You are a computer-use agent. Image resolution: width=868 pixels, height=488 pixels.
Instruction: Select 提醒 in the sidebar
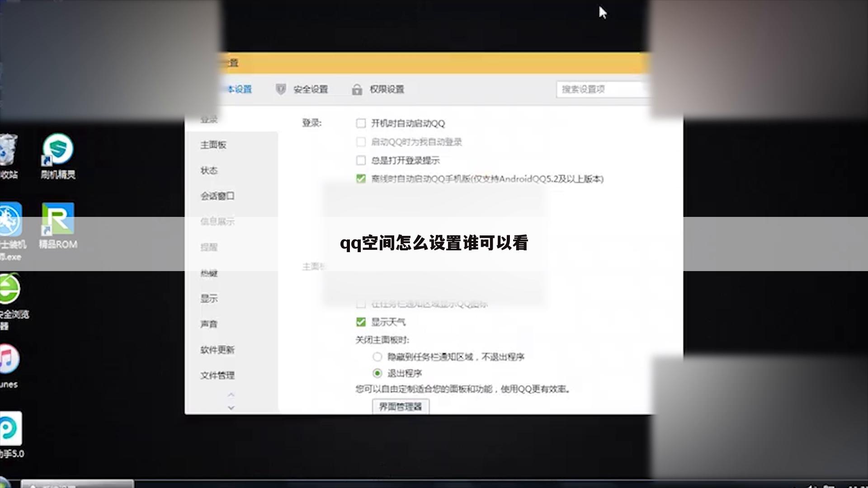(x=209, y=247)
